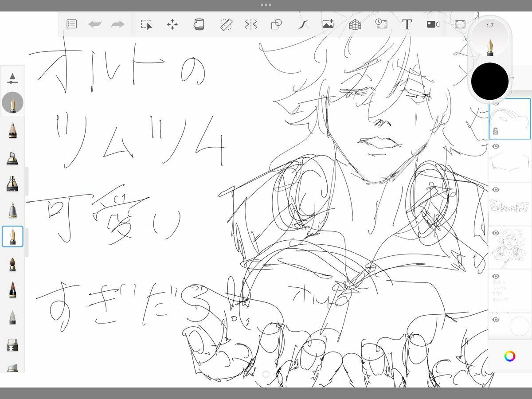Image resolution: width=532 pixels, height=399 pixels.
Task: Click the redo arrow
Action: point(117,24)
